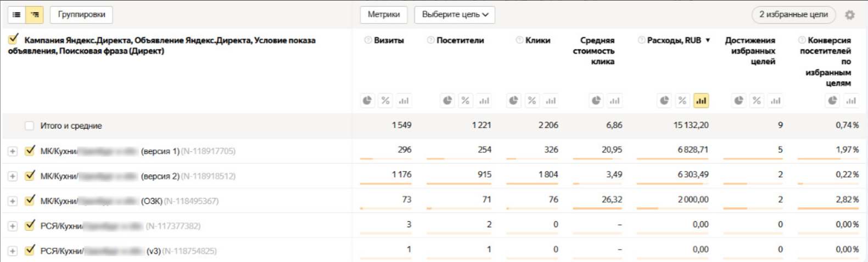Uncheck the РСЯ/Кухни N-117377382 row checkbox
Viewport: 868px width, 262px height.
click(x=30, y=225)
